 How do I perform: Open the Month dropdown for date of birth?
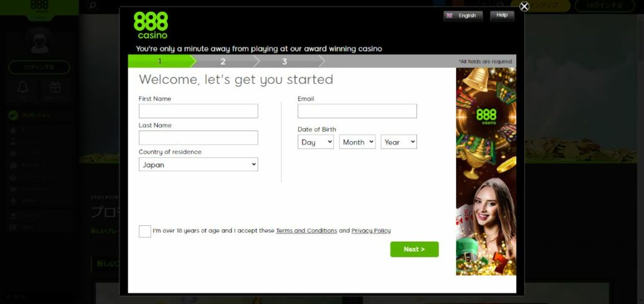[357, 142]
